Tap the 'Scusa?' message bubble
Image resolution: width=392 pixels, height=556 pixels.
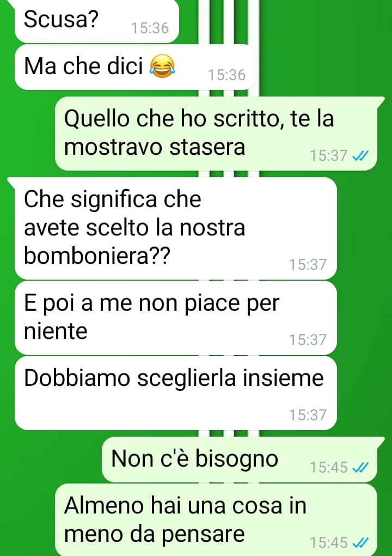(x=96, y=21)
